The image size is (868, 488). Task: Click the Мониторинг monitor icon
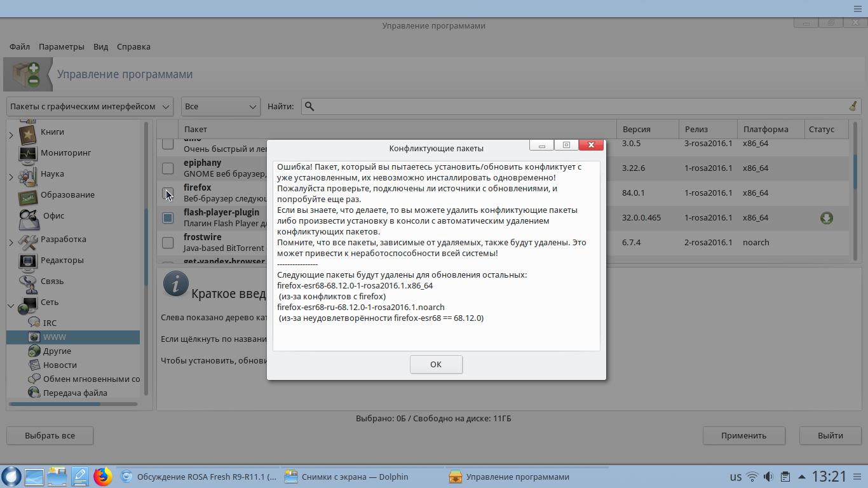point(27,153)
